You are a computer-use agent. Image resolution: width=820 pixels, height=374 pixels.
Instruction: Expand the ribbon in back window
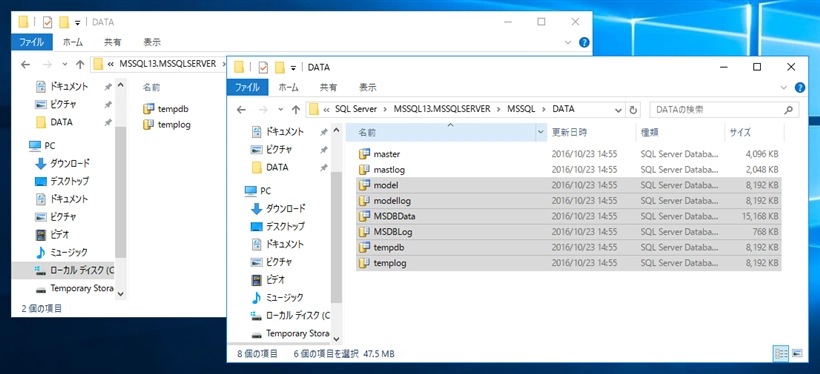tap(568, 42)
